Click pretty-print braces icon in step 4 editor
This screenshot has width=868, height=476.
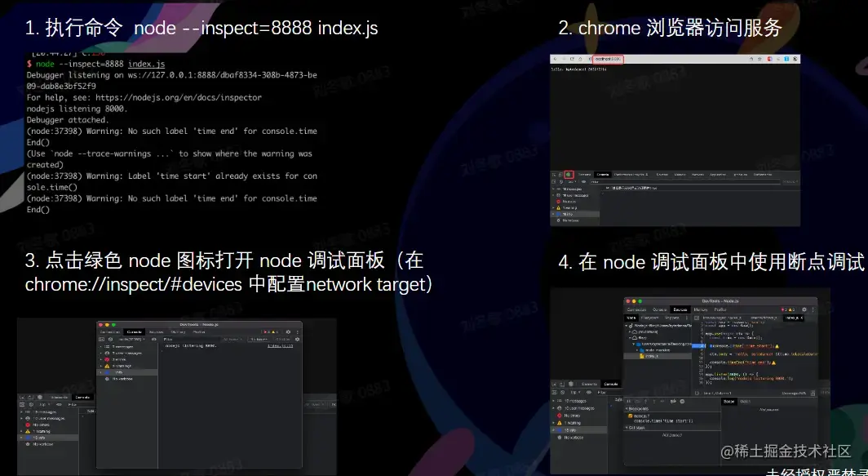click(697, 394)
